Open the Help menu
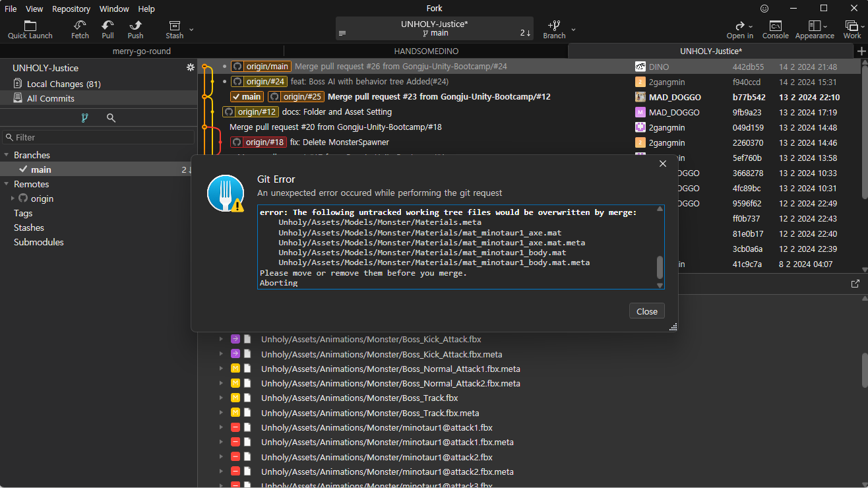 [146, 9]
